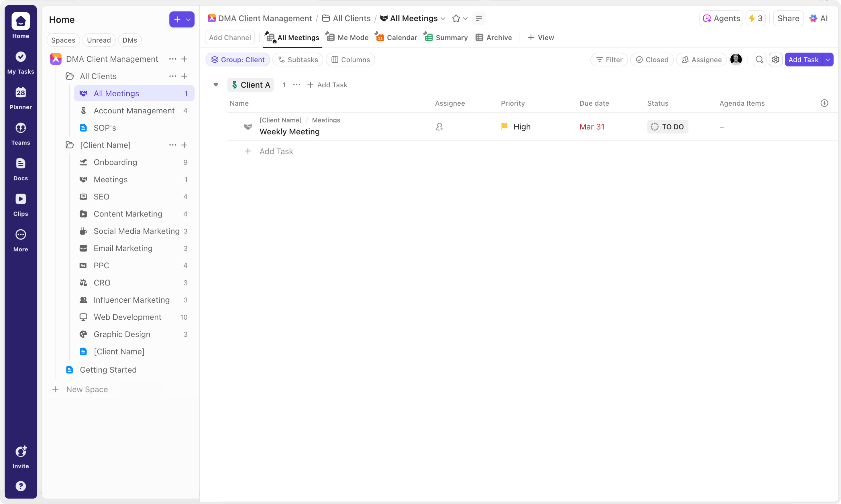Viewport: 841px width, 504px height.
Task: Click the Share button
Action: click(x=788, y=19)
